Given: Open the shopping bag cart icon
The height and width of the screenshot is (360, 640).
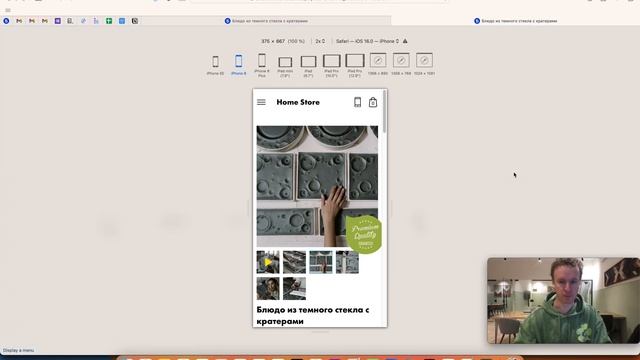Looking at the screenshot, I should pyautogui.click(x=373, y=102).
